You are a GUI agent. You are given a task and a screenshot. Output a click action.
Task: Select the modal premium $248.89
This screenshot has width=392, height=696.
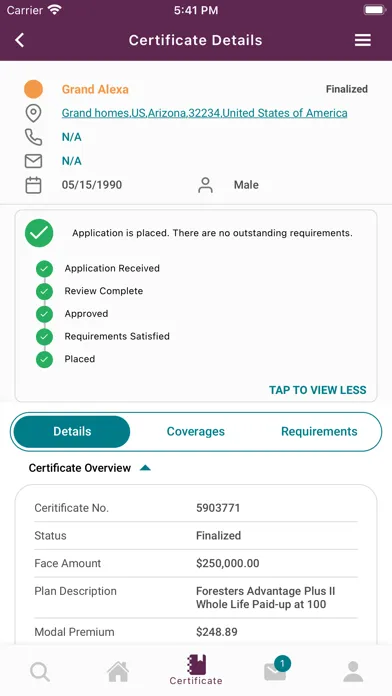tap(217, 632)
